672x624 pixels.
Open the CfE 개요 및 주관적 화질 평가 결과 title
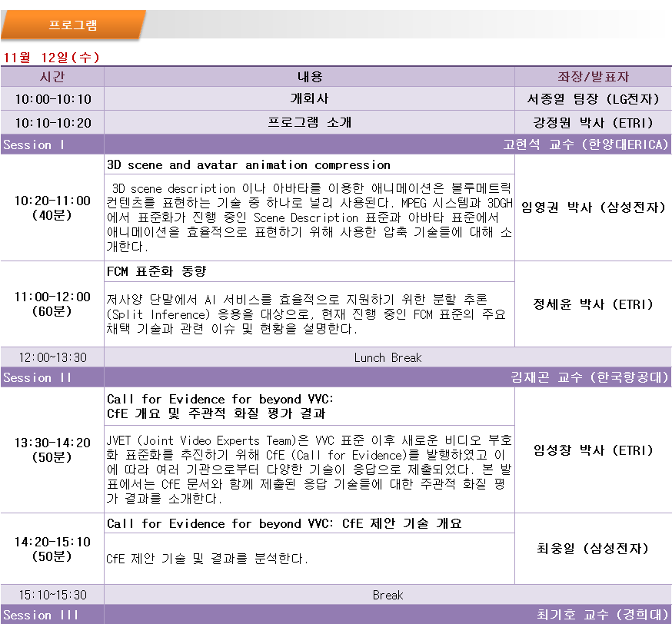[x=216, y=413]
